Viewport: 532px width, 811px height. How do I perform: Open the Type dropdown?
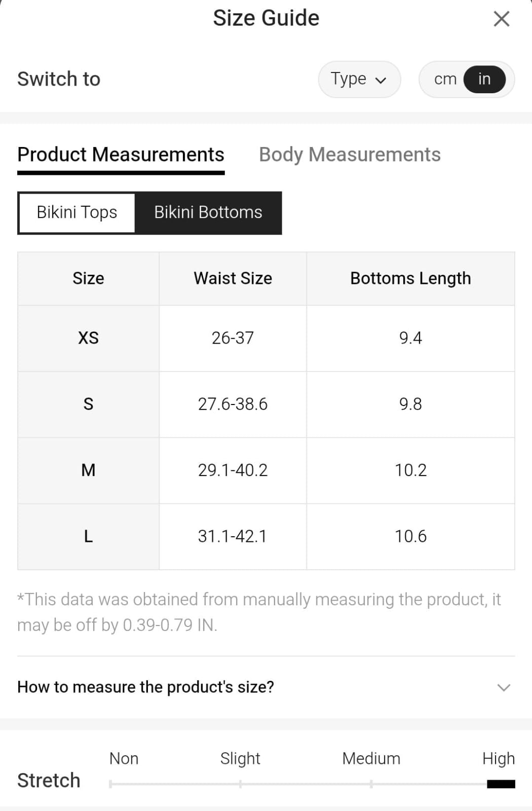point(359,79)
